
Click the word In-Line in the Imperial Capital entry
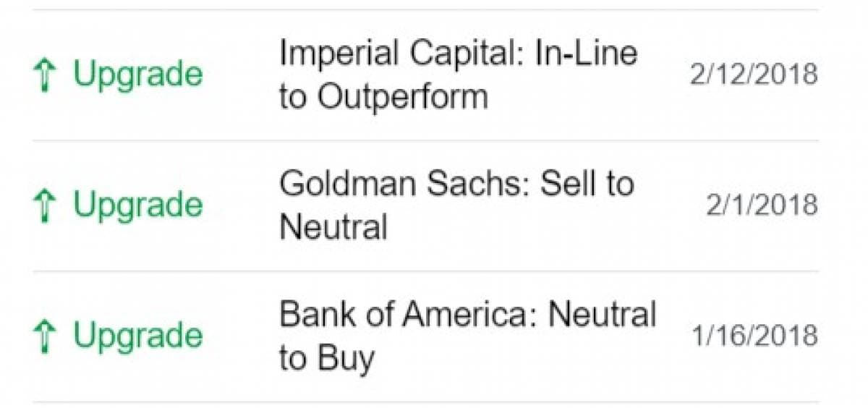coord(586,54)
